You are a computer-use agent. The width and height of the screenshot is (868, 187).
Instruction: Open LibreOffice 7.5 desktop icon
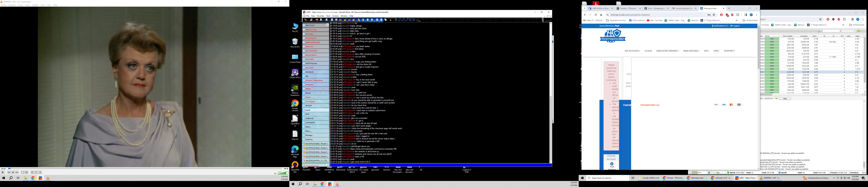tap(295, 121)
